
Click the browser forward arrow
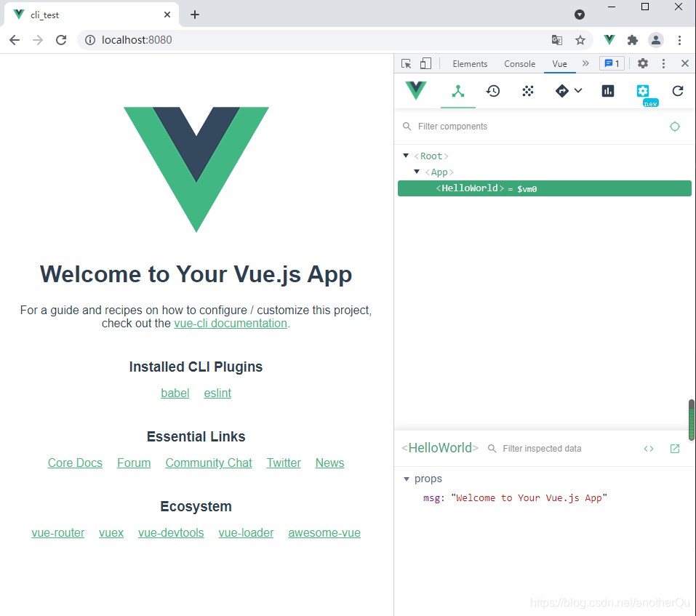coord(38,40)
